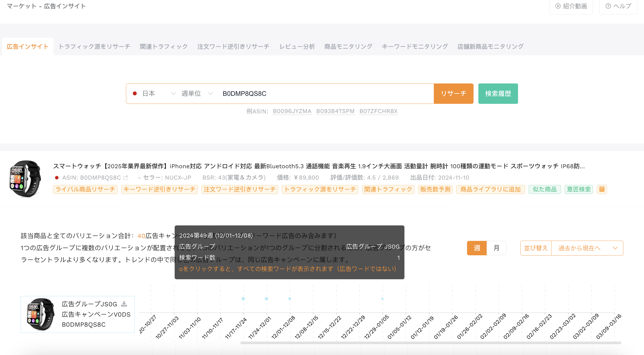Click the orange リサーチ button
Screen dimensions: 644x355
[x=454, y=94]
